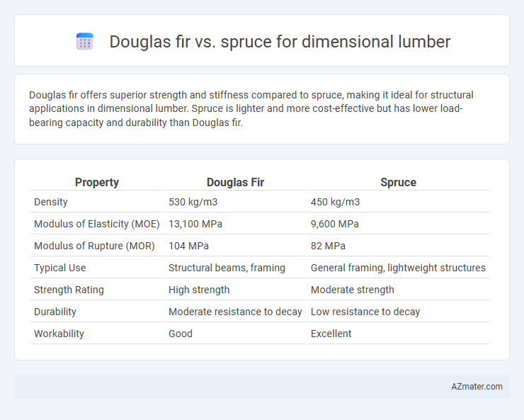Select the 'Strength Rating' row label

69,290
